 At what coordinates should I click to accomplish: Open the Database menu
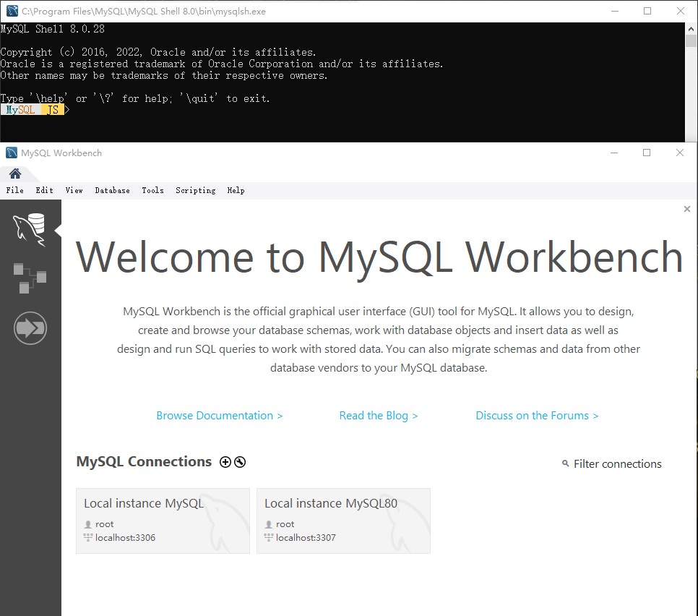pyautogui.click(x=112, y=190)
